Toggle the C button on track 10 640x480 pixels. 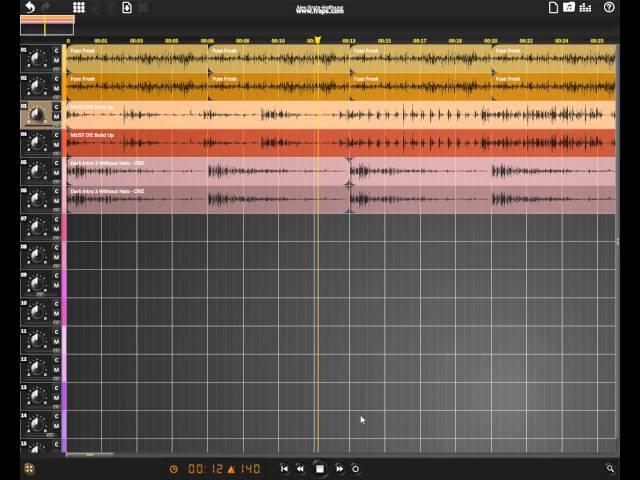56,304
